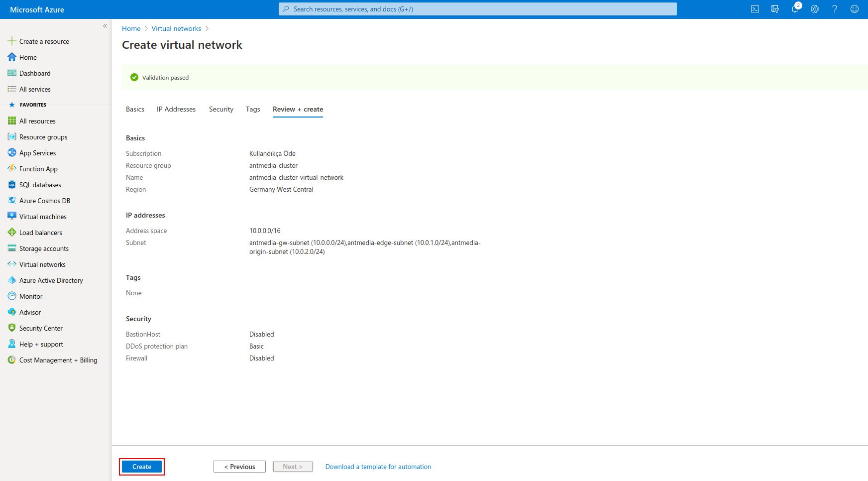868x481 pixels.
Task: Switch to the IP Addresses tab
Action: coord(176,109)
